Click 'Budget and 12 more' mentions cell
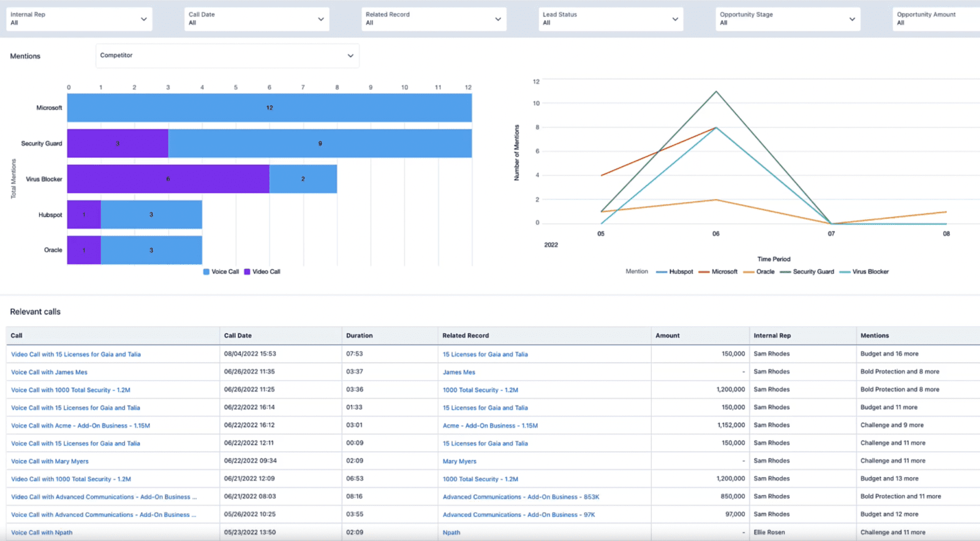The height and width of the screenshot is (541, 980). coord(889,514)
